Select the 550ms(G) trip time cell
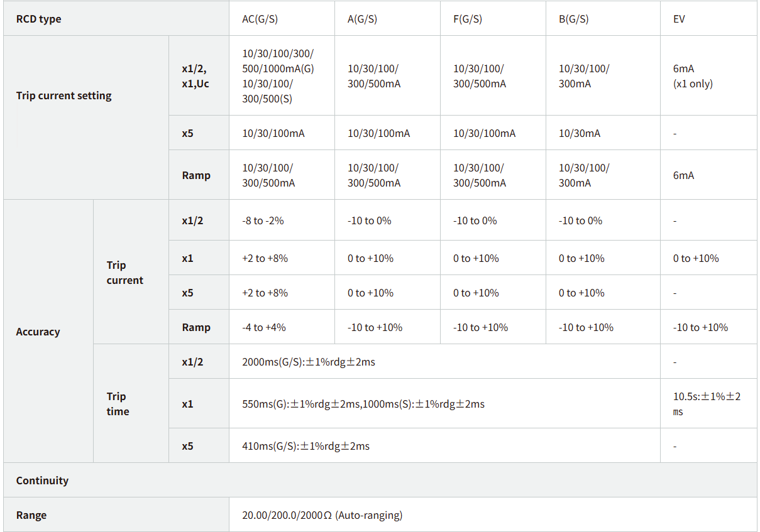 tap(363, 404)
